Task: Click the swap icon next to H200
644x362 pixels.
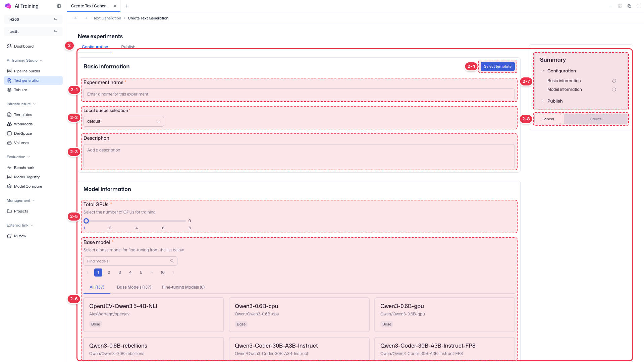Action: [x=55, y=19]
